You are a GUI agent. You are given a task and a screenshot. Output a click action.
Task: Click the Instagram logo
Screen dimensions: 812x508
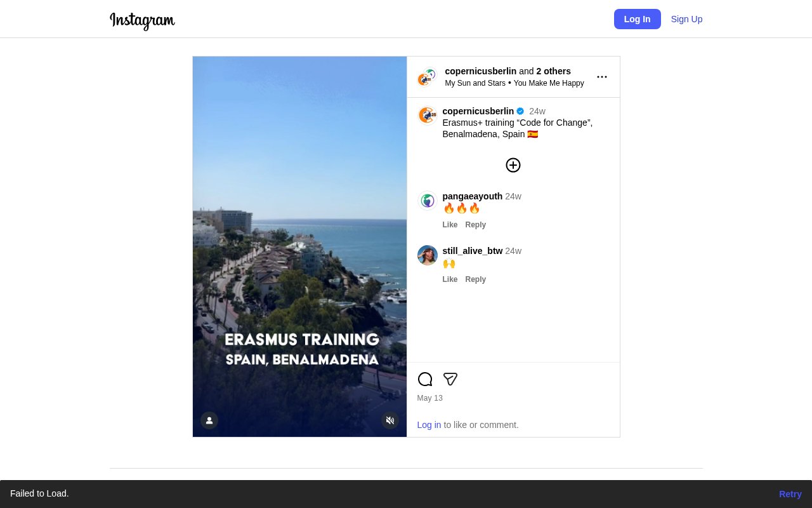tap(142, 20)
